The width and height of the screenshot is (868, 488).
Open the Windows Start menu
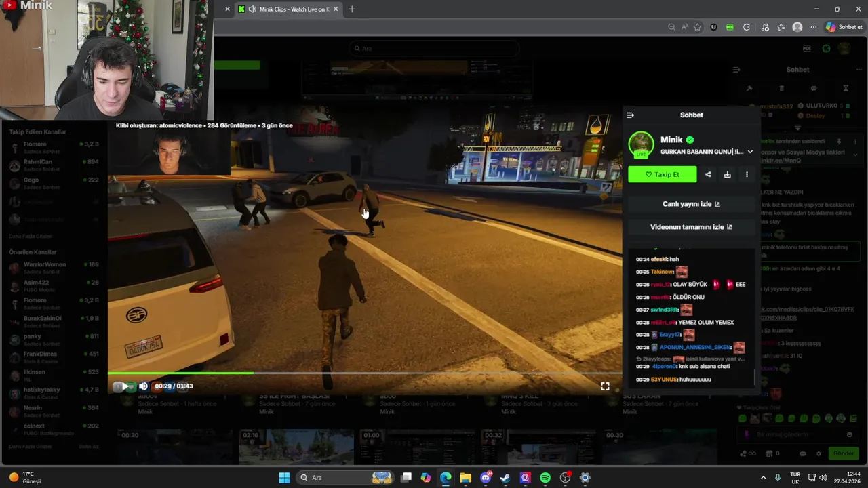(284, 477)
